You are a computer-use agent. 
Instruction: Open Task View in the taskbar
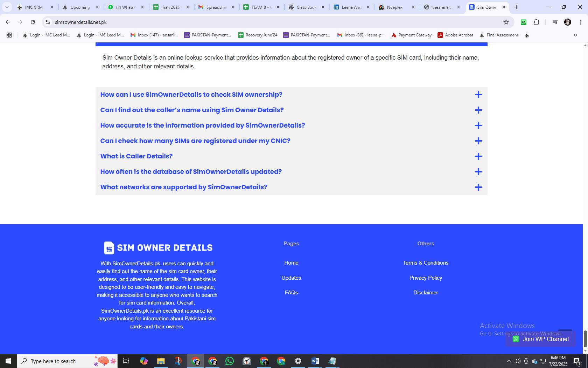126,361
